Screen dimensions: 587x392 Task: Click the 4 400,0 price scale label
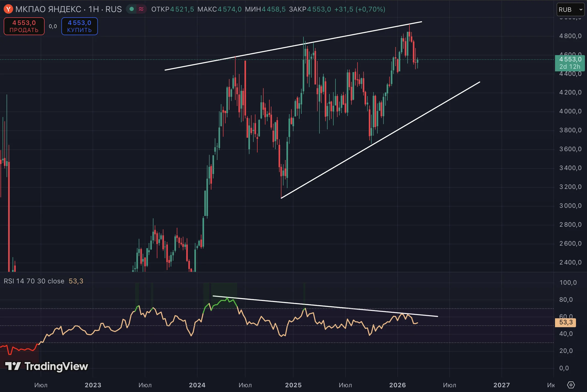(570, 74)
